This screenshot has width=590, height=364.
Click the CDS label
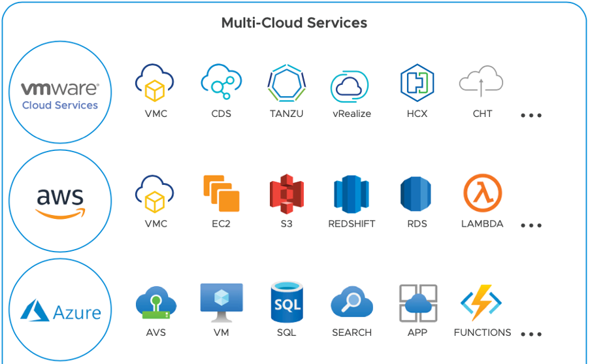[221, 114]
